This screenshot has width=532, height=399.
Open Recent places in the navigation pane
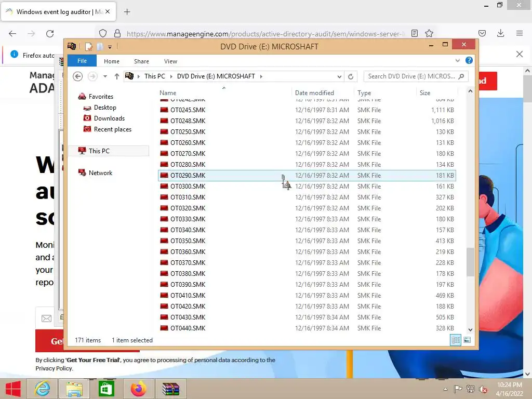click(x=112, y=129)
